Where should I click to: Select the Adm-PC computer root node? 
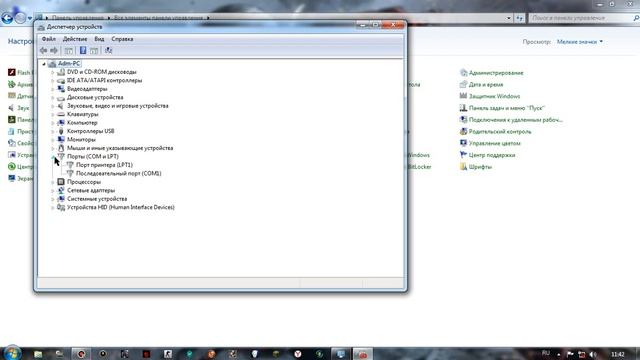click(x=69, y=63)
